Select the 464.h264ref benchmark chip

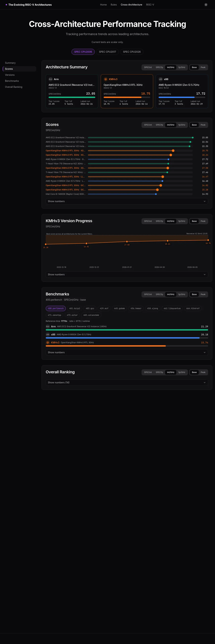(x=193, y=308)
